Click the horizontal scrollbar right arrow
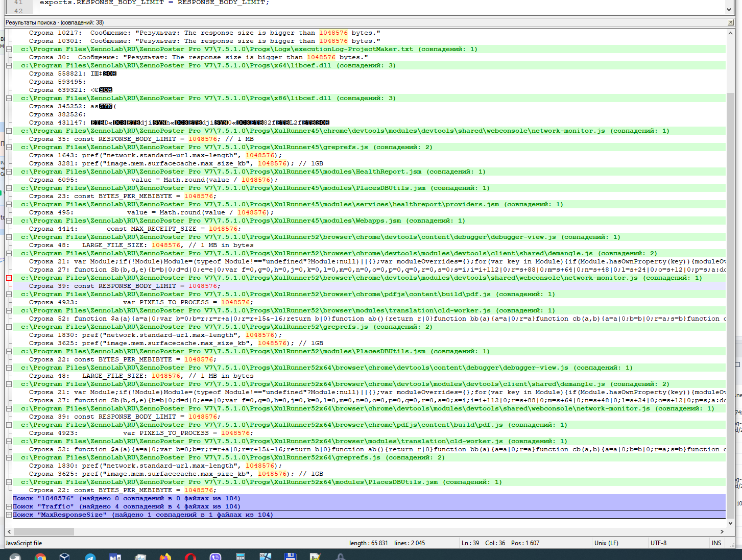742x560 pixels. [x=722, y=531]
